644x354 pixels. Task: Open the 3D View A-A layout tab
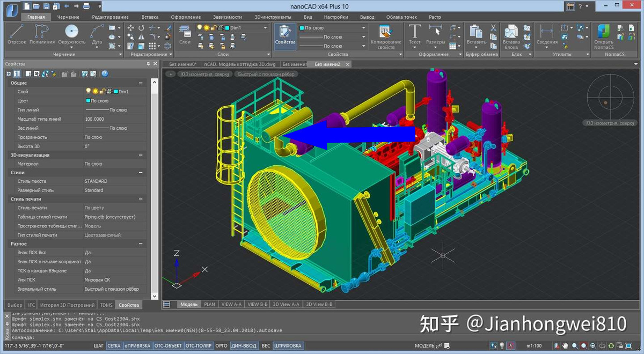tap(286, 304)
